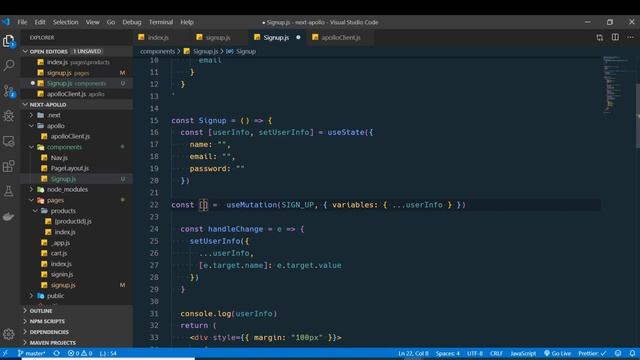Viewport: 640px width, 360px height.
Task: Collapse the components folder
Action: click(64, 147)
